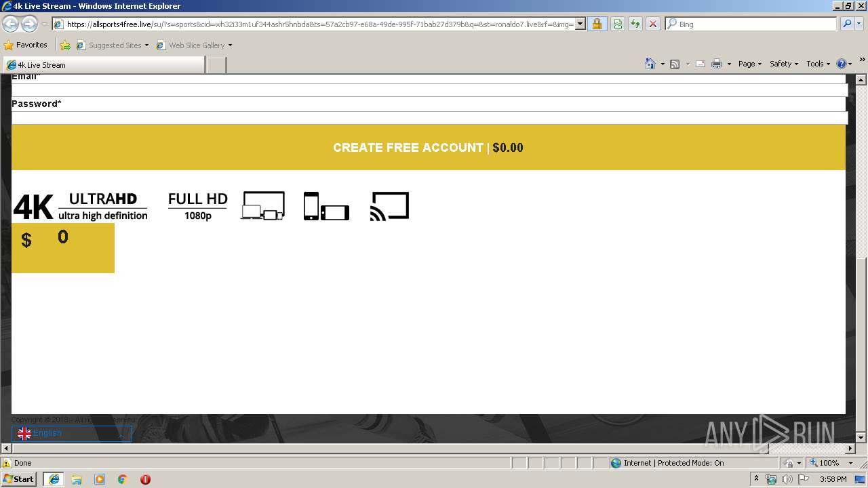Click the Home icon in command bar

tap(650, 64)
